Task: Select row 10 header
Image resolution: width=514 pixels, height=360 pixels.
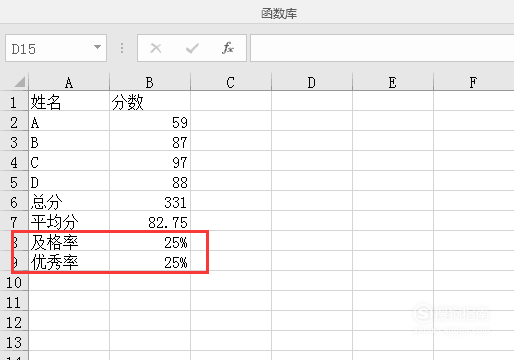Action: tap(14, 281)
